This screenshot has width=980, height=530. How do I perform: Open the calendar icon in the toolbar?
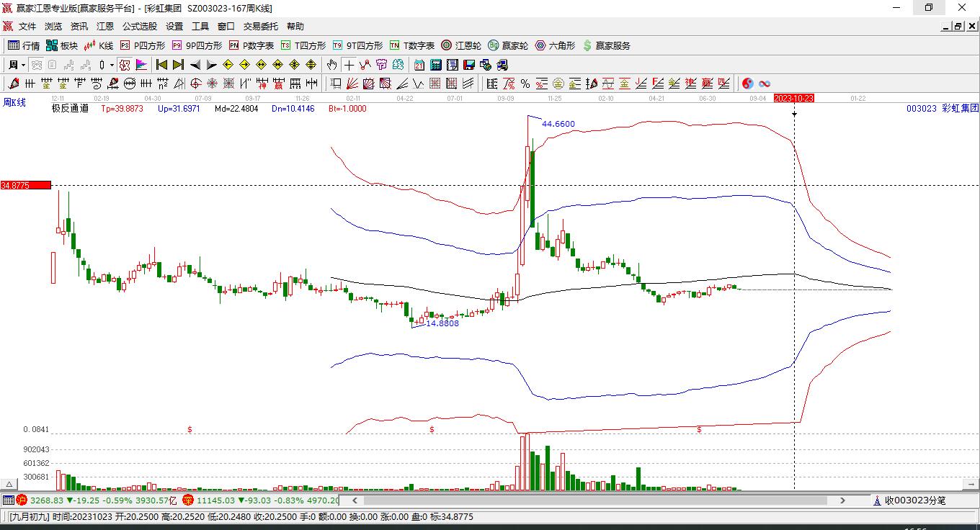(419, 65)
